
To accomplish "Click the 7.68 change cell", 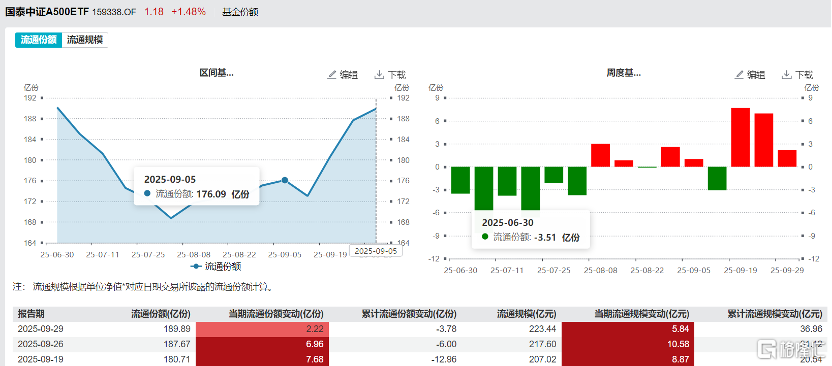I will tap(263, 360).
